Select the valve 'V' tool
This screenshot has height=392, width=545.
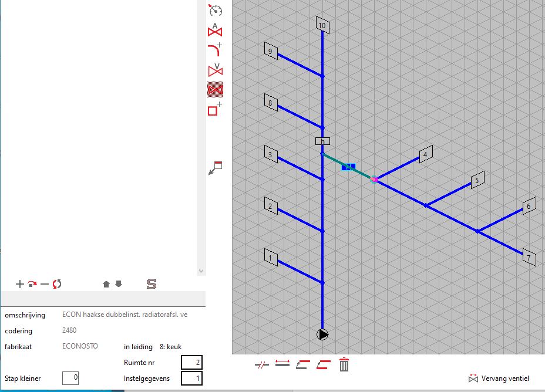[x=216, y=70]
